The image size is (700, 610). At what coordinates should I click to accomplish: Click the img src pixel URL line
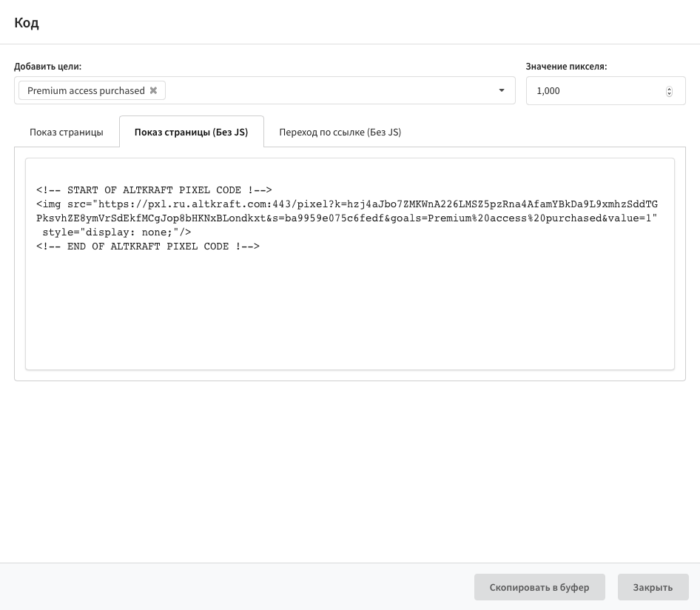(347, 211)
